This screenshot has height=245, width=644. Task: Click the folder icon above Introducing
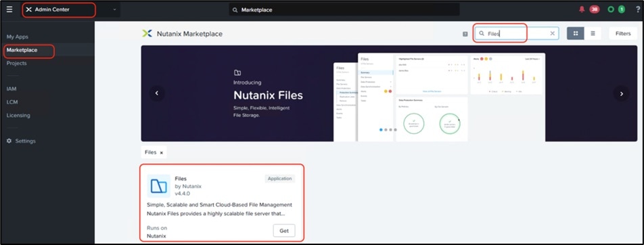coord(237,73)
